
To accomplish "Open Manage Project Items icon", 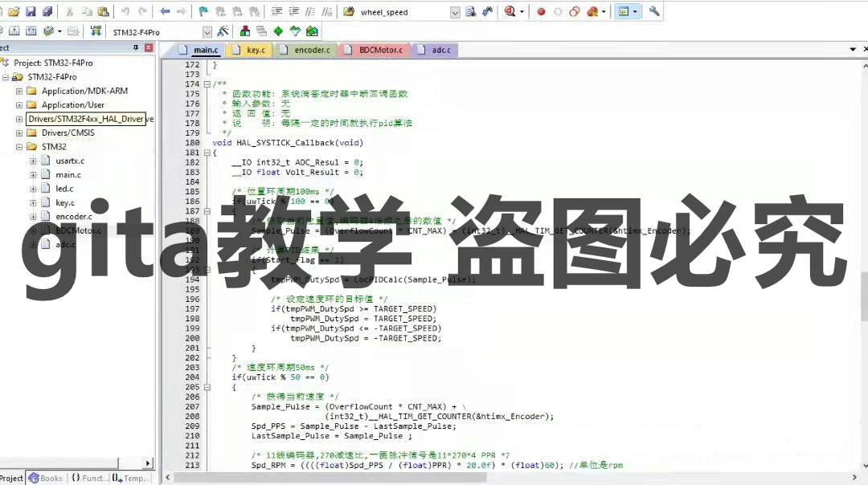I will pyautogui.click(x=244, y=31).
